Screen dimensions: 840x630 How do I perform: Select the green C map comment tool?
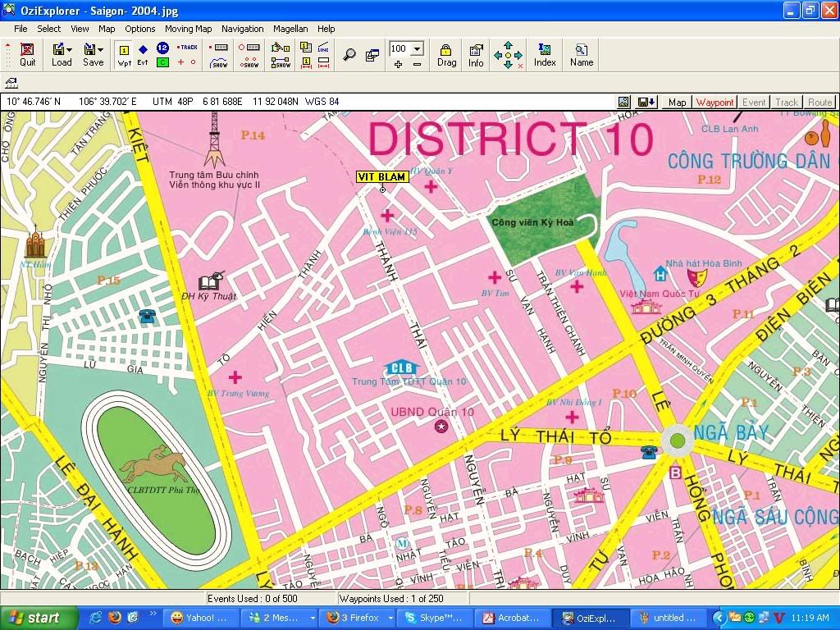pyautogui.click(x=162, y=62)
